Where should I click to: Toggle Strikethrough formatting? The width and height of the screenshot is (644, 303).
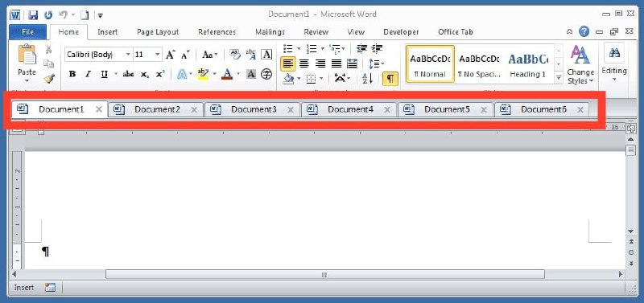[x=128, y=74]
